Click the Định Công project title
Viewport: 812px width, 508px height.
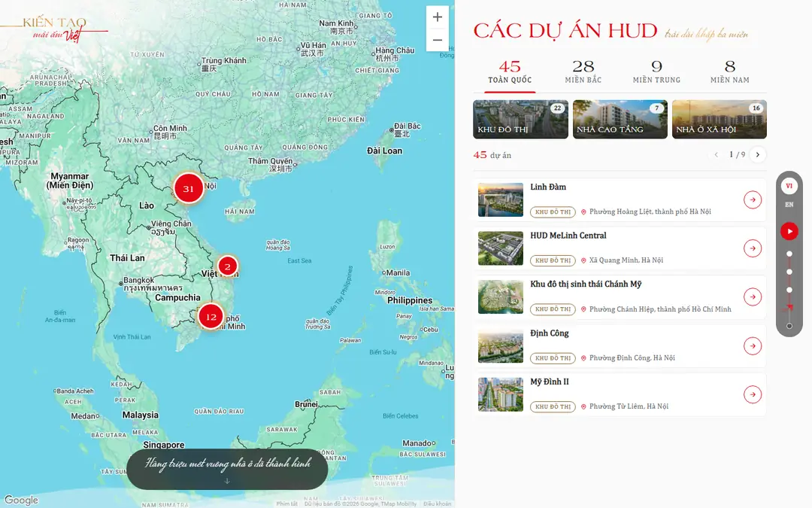click(550, 333)
